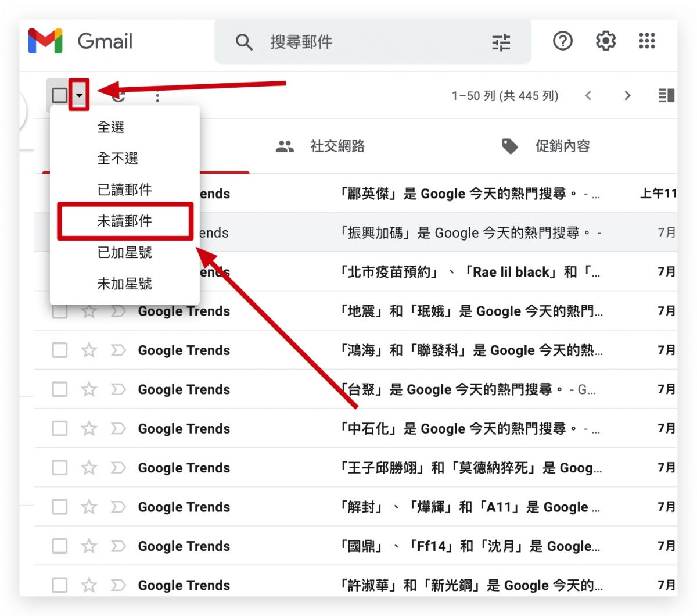This screenshot has height=616, width=697.
Task: Star the 「王子邱勝翊」 email
Action: [89, 468]
